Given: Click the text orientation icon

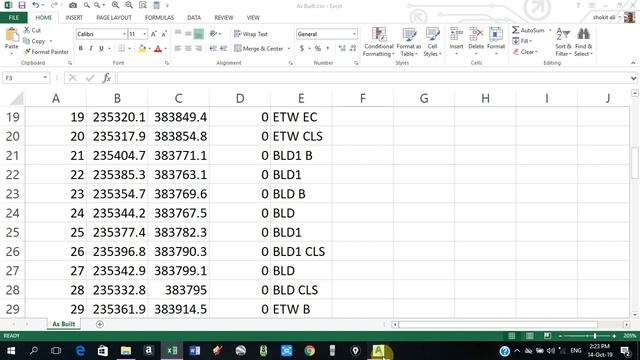Looking at the screenshot, I should [x=213, y=34].
